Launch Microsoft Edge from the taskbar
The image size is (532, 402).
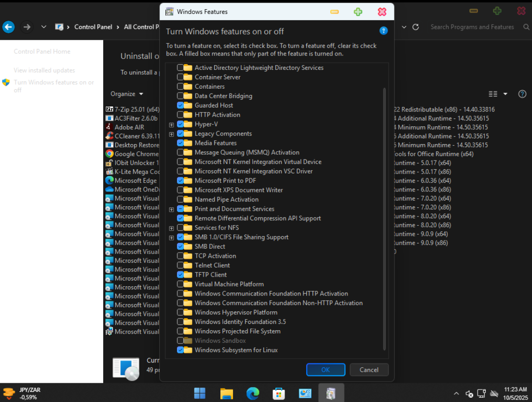253,393
